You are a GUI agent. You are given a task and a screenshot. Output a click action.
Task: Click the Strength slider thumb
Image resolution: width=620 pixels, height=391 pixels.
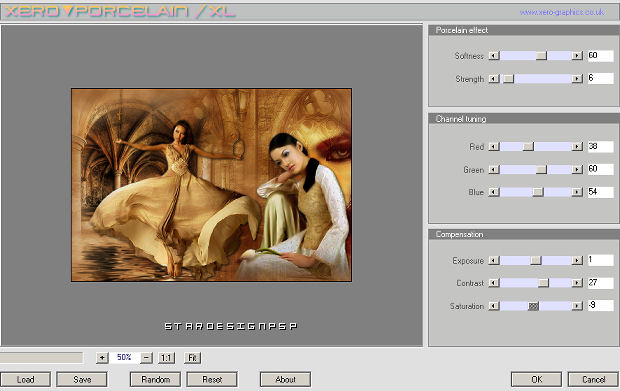pos(508,79)
